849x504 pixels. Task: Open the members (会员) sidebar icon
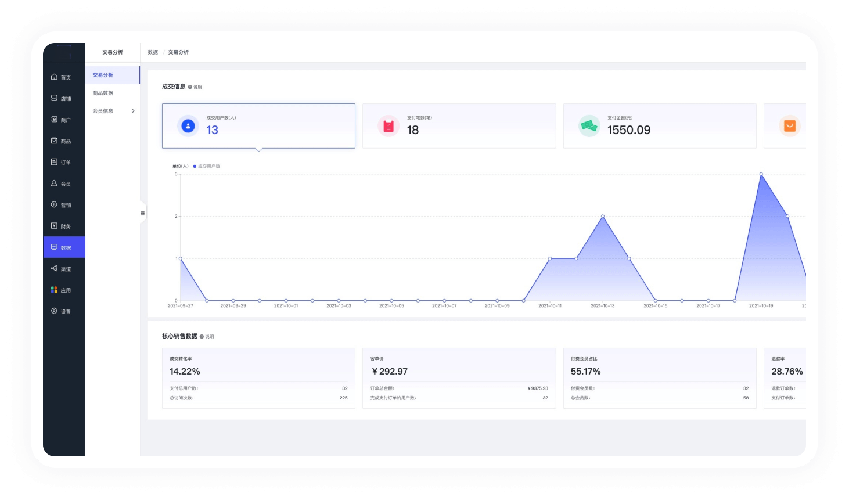54,183
